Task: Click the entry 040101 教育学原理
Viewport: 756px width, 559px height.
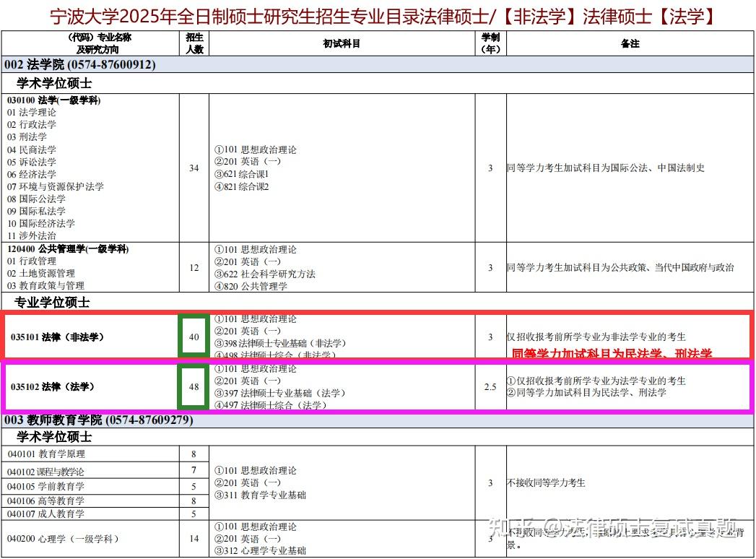Action: [46, 454]
